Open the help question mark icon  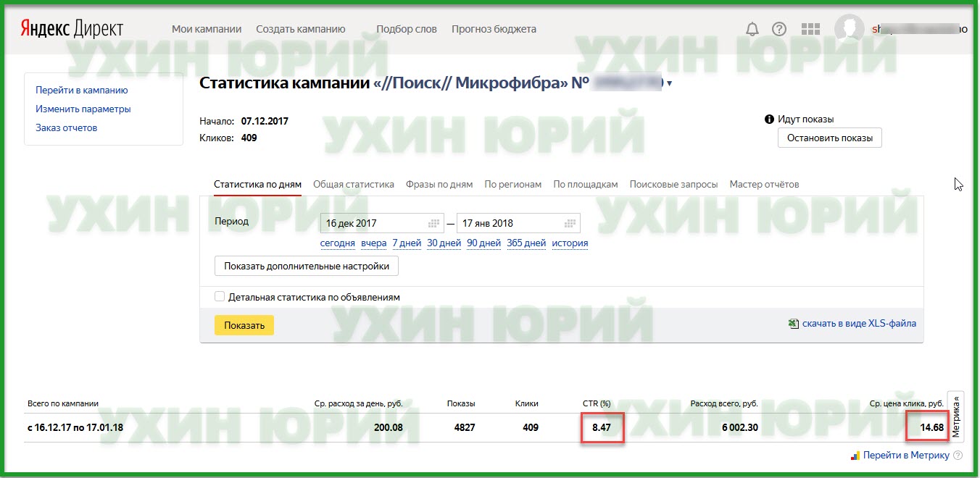pos(779,30)
